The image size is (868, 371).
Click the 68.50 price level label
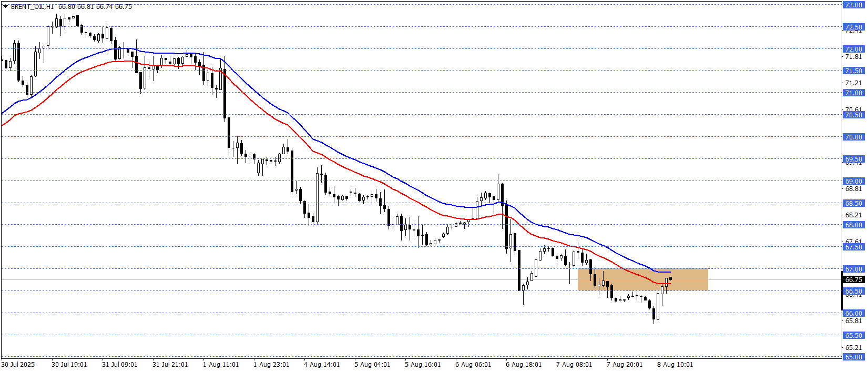(853, 203)
